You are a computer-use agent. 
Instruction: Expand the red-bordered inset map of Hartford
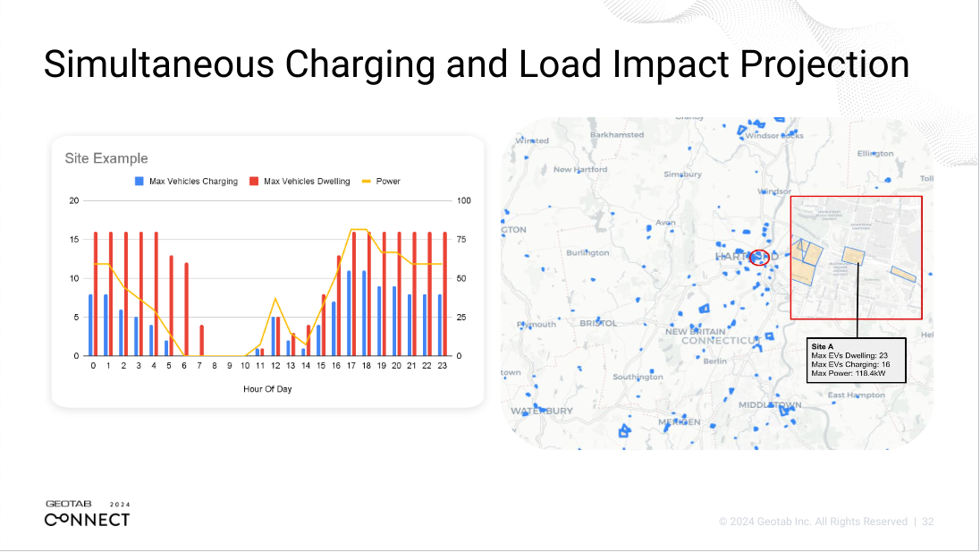(x=857, y=258)
